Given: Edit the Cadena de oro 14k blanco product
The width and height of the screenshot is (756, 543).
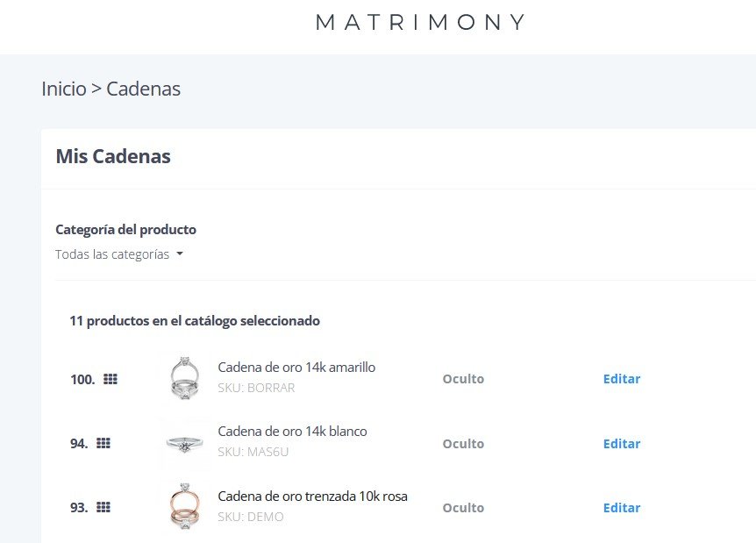Looking at the screenshot, I should [x=622, y=444].
